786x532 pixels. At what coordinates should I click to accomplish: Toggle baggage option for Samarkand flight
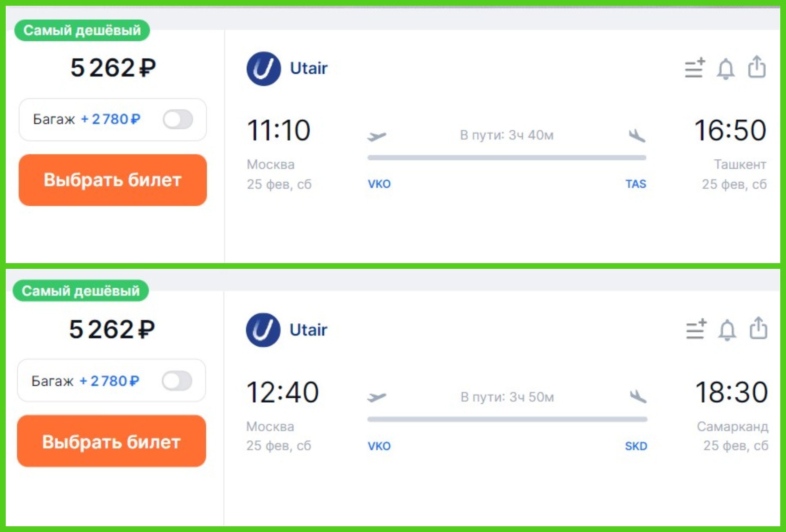pyautogui.click(x=177, y=381)
